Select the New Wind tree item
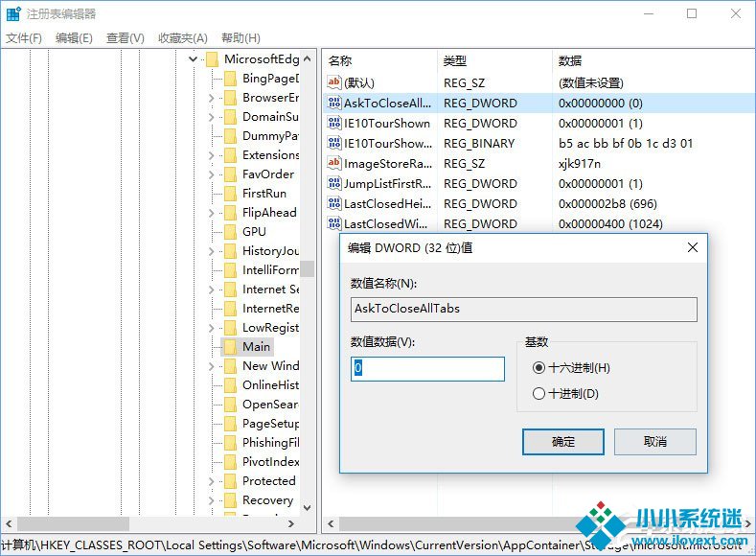The height and width of the screenshot is (556, 756). (270, 366)
